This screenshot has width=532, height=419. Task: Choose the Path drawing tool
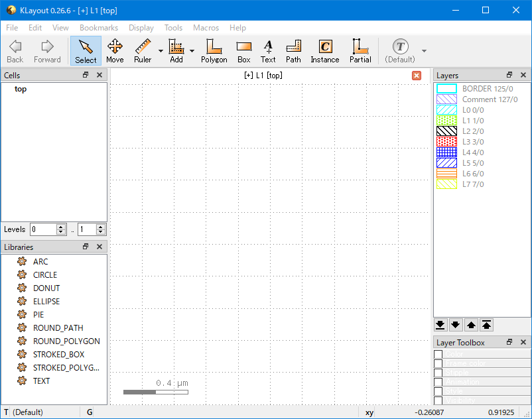[x=293, y=51]
